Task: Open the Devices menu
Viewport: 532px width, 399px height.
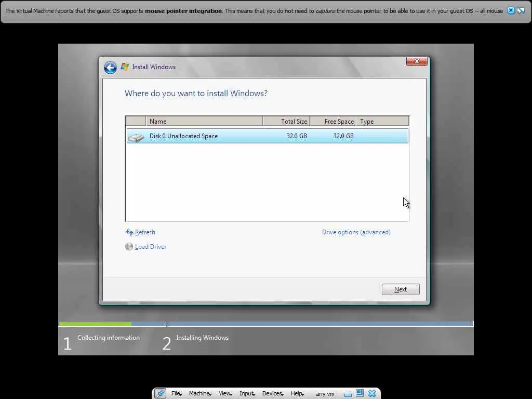Action: [272, 393]
